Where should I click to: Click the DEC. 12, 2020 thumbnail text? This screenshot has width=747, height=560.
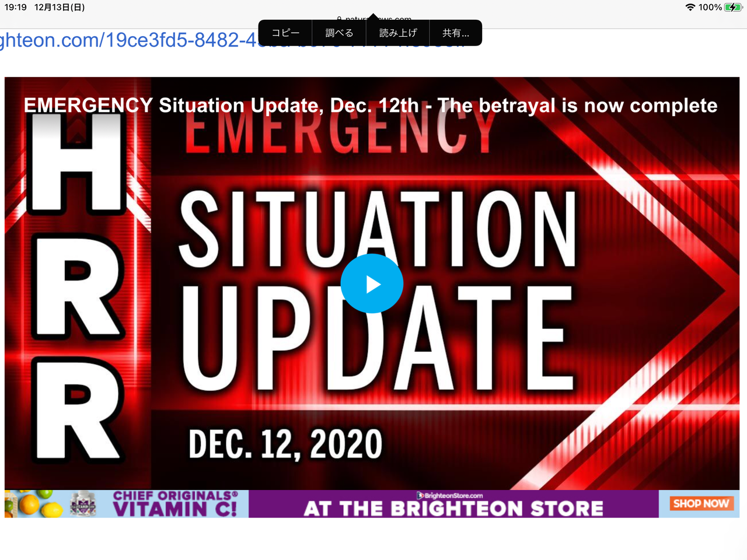coord(285,444)
